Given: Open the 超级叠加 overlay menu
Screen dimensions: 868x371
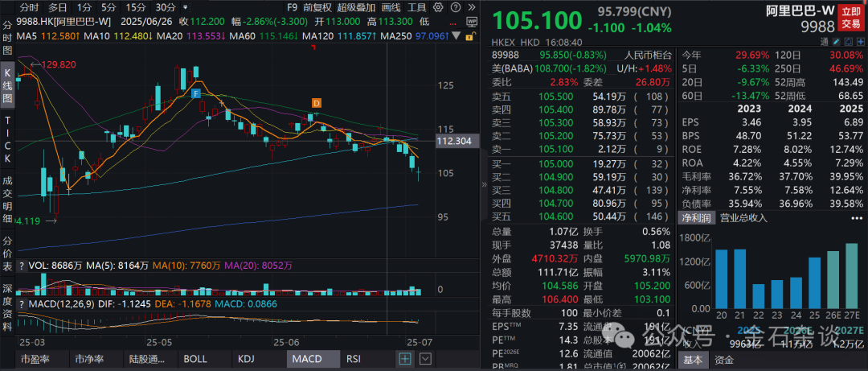Looking at the screenshot, I should coord(356,7).
